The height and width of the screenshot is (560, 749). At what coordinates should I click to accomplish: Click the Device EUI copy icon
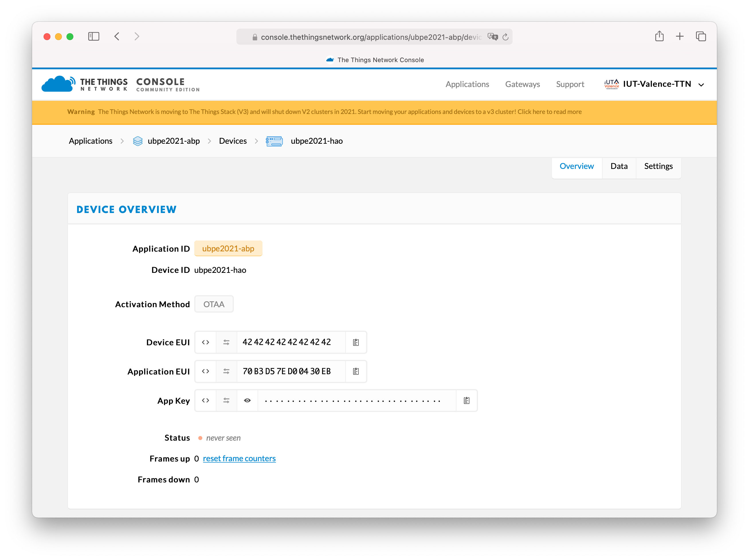click(x=356, y=342)
